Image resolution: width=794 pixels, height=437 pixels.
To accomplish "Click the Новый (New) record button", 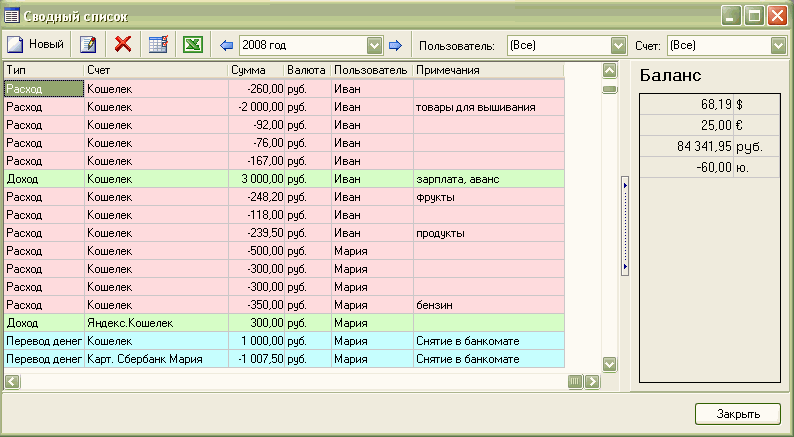I will pos(36,45).
